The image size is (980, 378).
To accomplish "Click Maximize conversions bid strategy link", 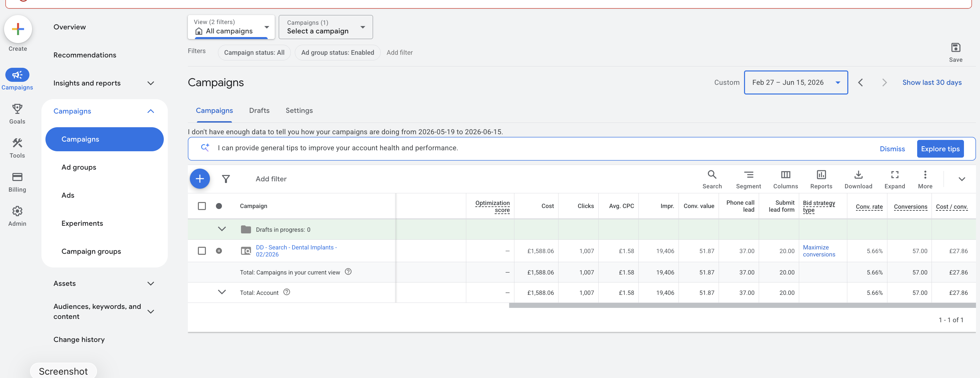I will coord(819,251).
